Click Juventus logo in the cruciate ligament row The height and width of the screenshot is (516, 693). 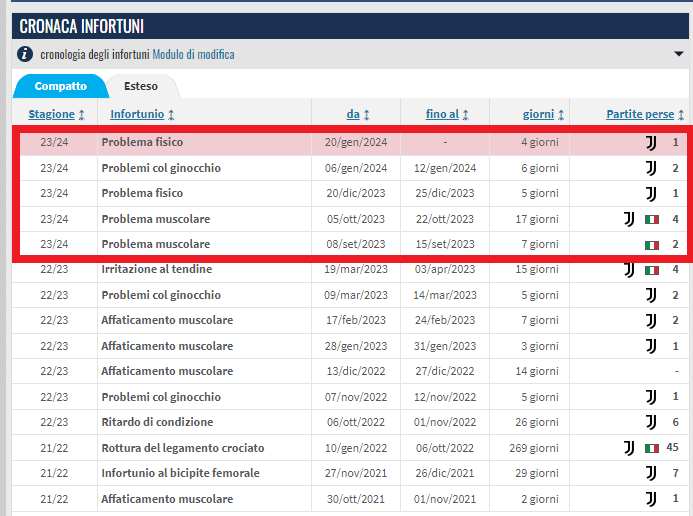point(629,447)
